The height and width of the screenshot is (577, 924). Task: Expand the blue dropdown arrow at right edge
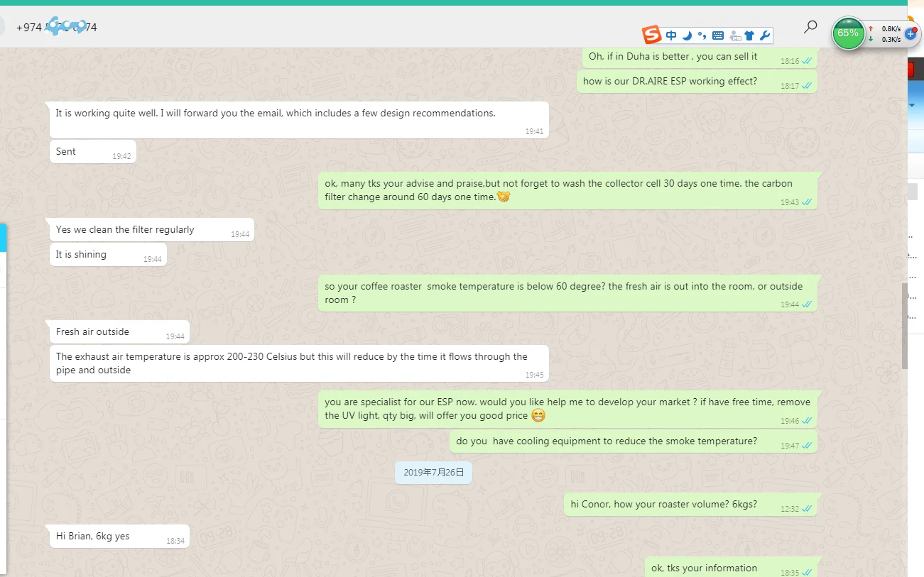coord(912,105)
